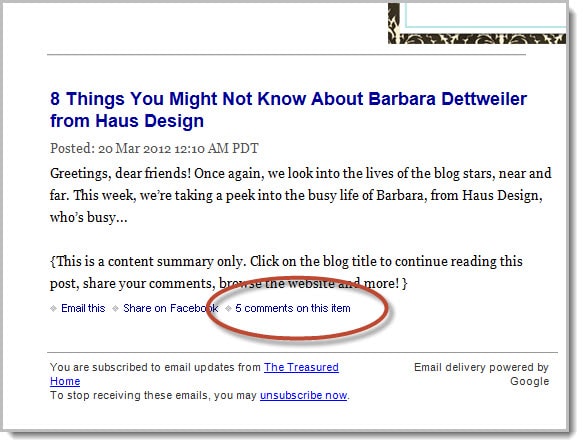Image resolution: width=584 pixels, height=447 pixels.
Task: Click diamond bullet icon before 'Share on Facebook'
Action: (x=116, y=308)
